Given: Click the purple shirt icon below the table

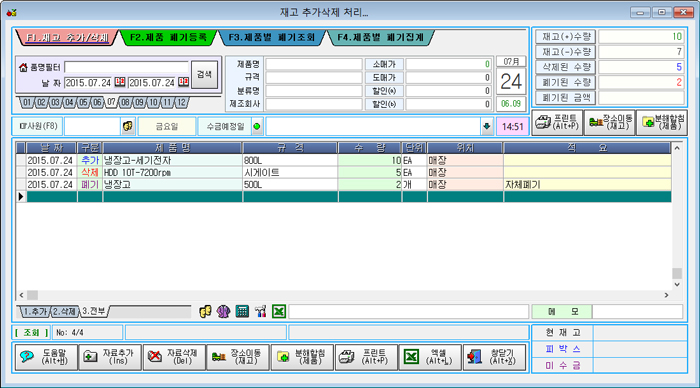Looking at the screenshot, I should (223, 311).
